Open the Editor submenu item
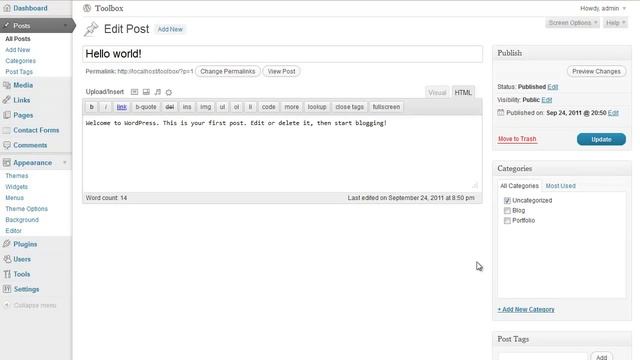This screenshot has width=640, height=360. pyautogui.click(x=13, y=231)
